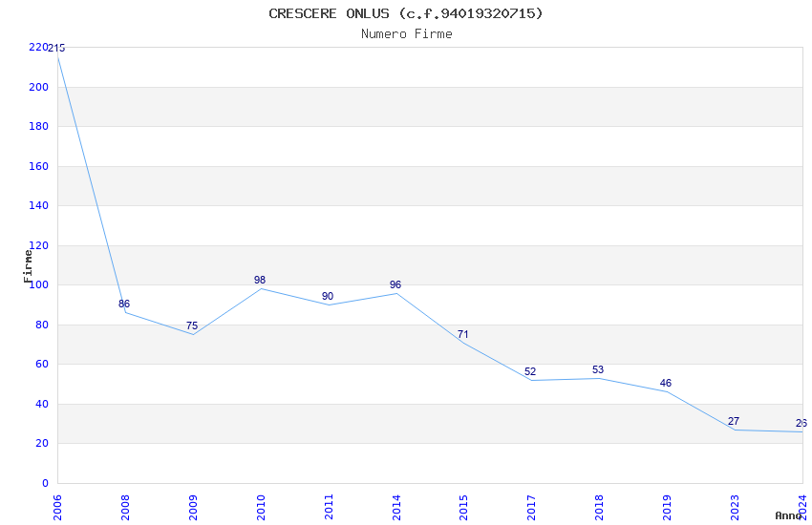Click x-axis year label 2010
812x525 pixels.
(261, 508)
